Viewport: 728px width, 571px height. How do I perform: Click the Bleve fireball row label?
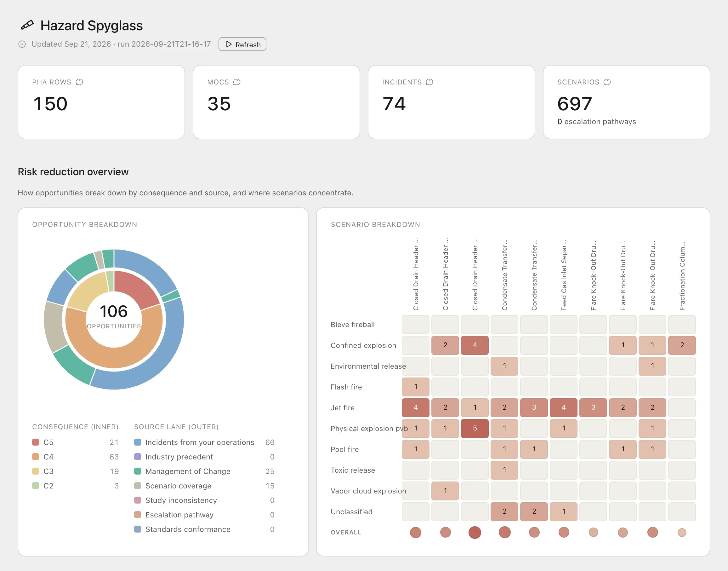click(352, 325)
